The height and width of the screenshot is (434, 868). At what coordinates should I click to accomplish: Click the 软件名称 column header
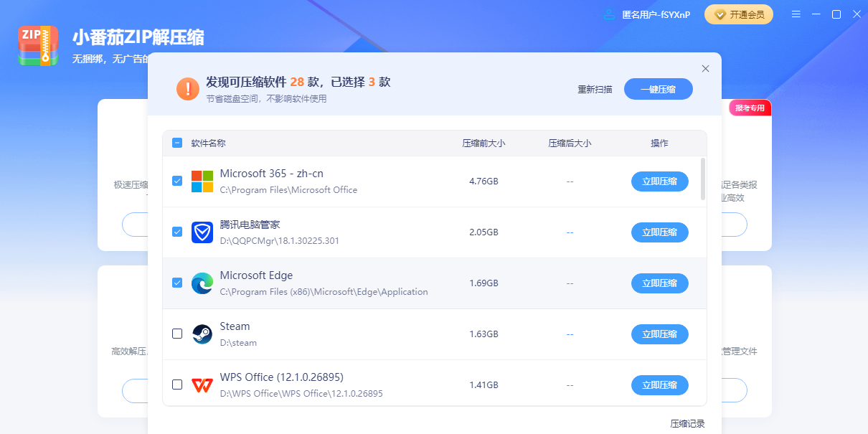point(208,143)
